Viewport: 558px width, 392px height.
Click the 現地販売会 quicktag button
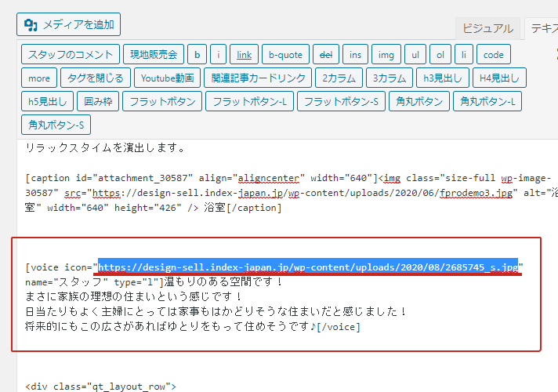154,55
